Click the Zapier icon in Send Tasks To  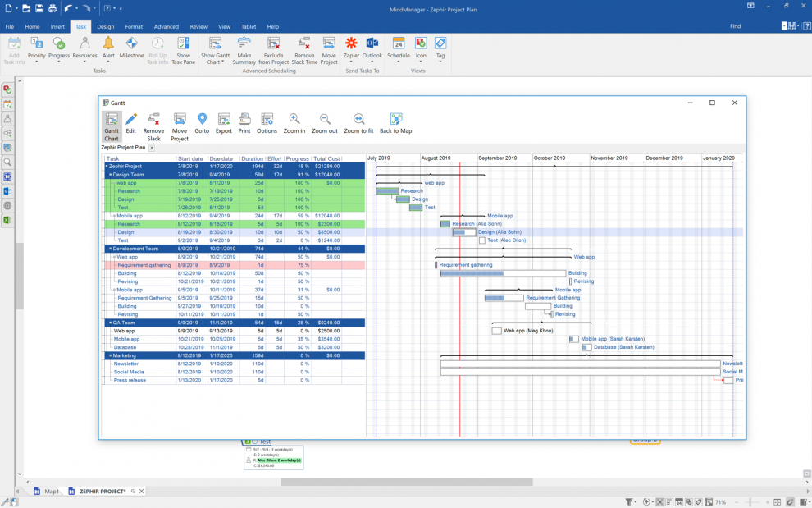click(351, 45)
